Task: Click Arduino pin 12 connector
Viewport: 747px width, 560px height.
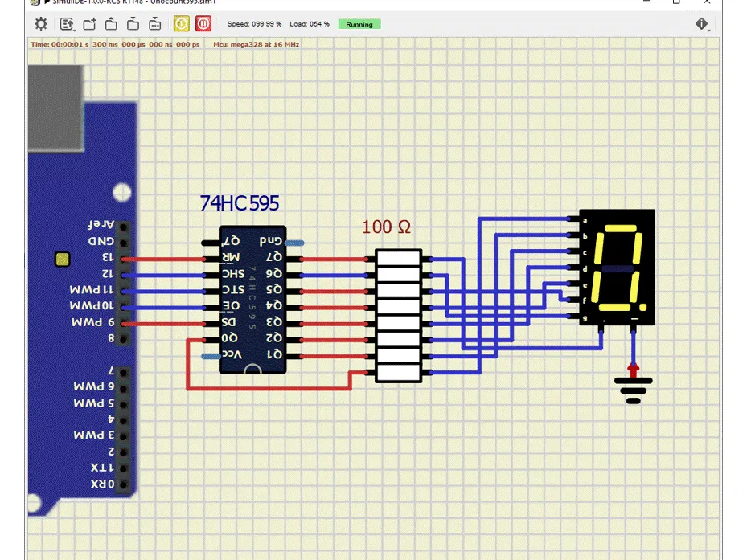Action: pos(123,276)
